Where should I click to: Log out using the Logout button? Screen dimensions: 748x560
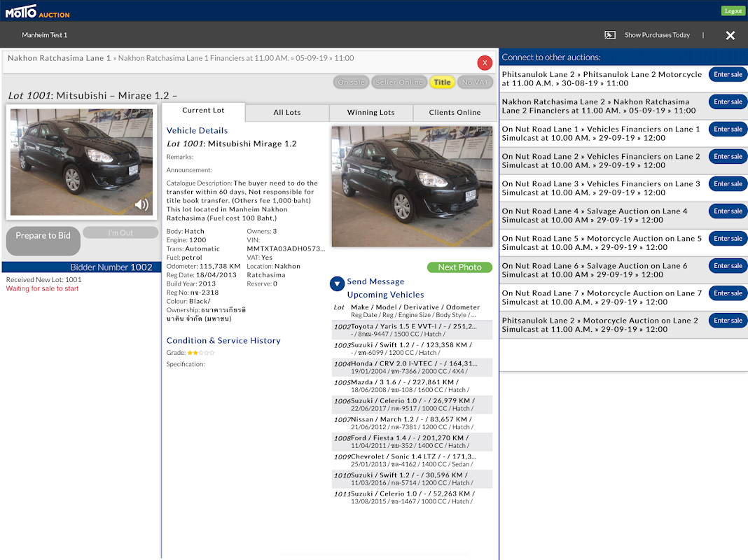click(733, 10)
